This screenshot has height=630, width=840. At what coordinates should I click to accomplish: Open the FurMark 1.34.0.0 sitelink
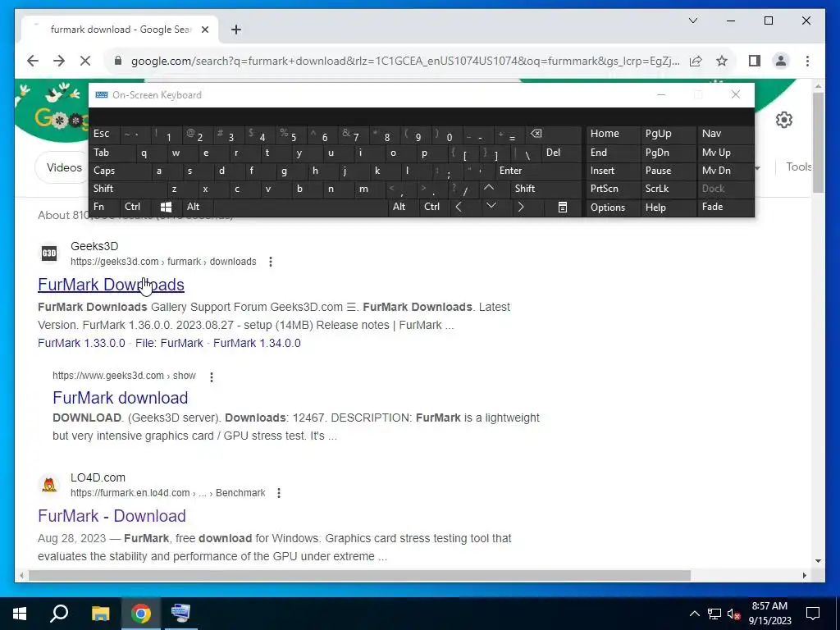point(257,343)
